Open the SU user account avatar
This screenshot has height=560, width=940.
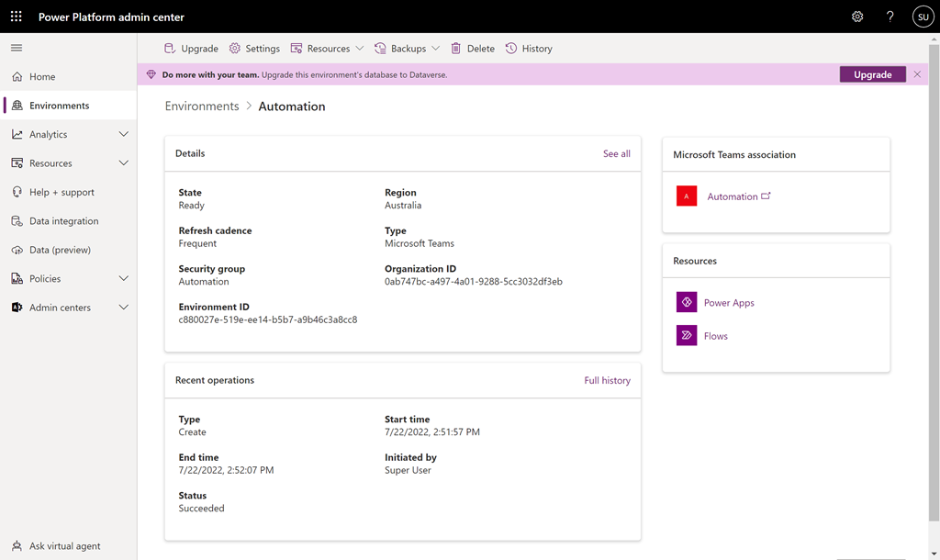tap(922, 17)
